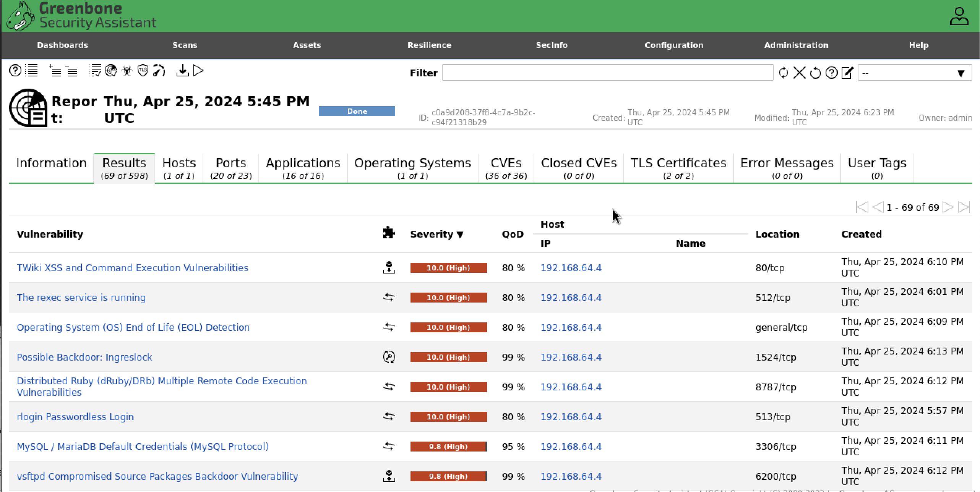Click into the Filter text field
The image size is (980, 492).
[607, 73]
